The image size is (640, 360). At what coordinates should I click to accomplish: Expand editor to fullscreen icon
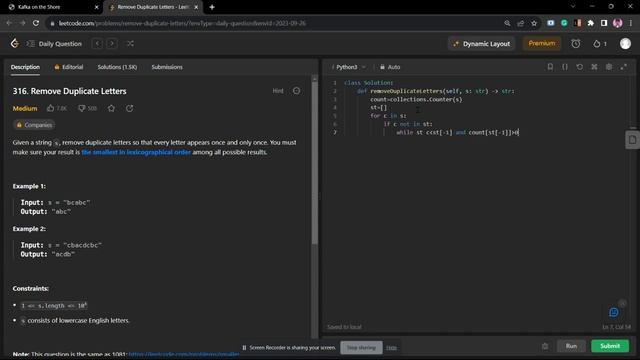(x=623, y=67)
